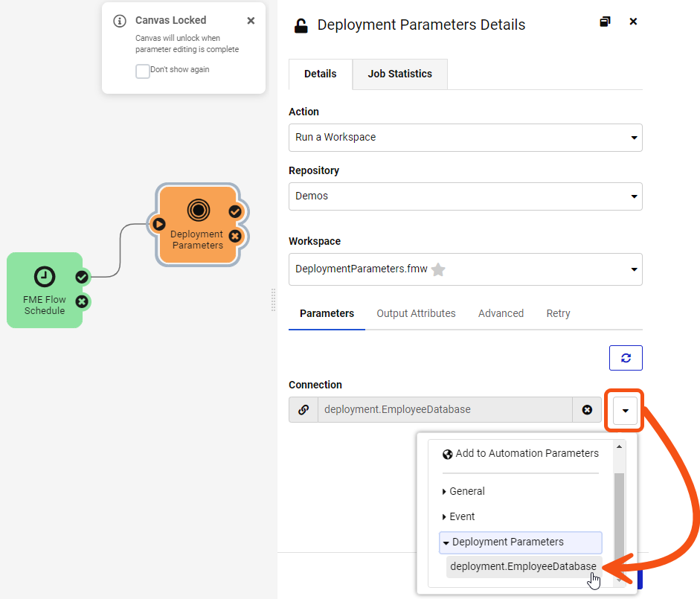Screen dimensions: 700x599
Task: Enable the Don't show again checkbox
Action: click(x=143, y=71)
